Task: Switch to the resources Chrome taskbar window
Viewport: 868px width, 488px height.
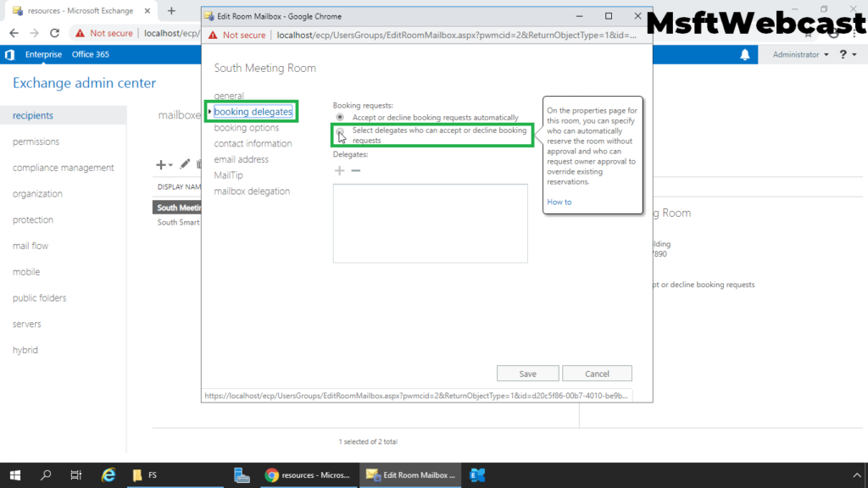Action: pos(308,474)
